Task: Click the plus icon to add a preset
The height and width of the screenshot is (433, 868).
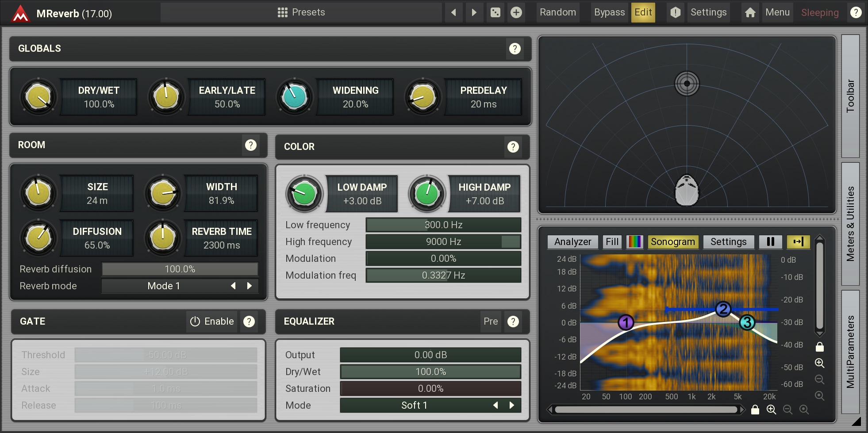Action: pyautogui.click(x=516, y=12)
